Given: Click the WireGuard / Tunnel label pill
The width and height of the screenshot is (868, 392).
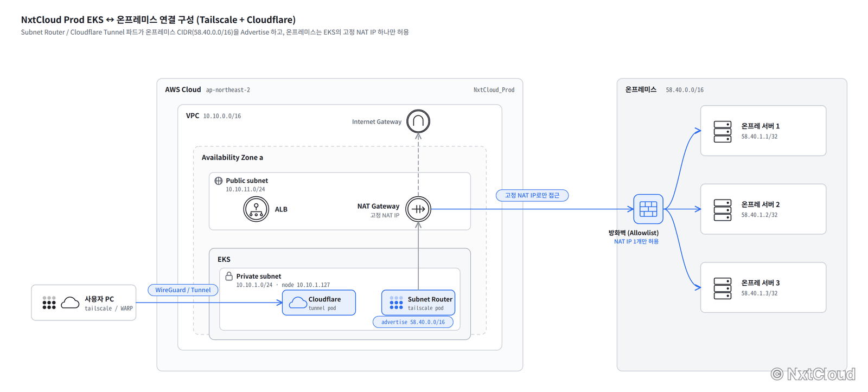Looking at the screenshot, I should [183, 290].
